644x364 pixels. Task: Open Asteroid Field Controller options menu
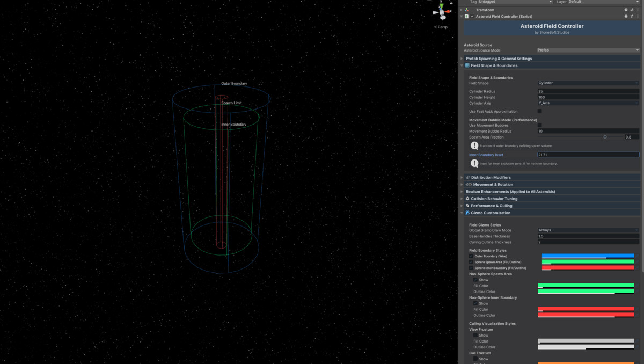638,16
